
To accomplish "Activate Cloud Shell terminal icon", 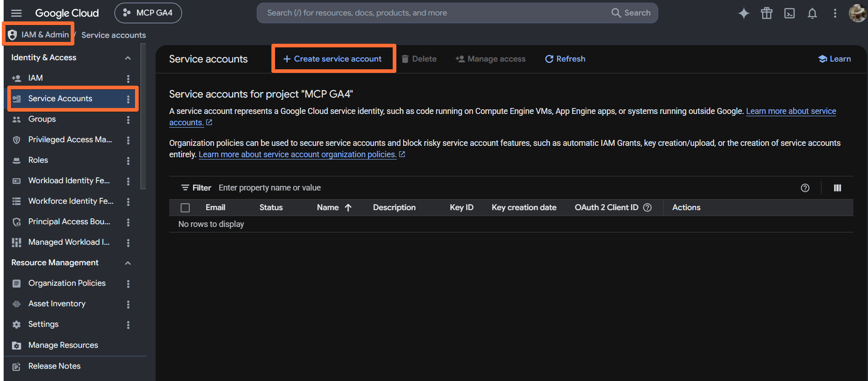I will pyautogui.click(x=790, y=13).
